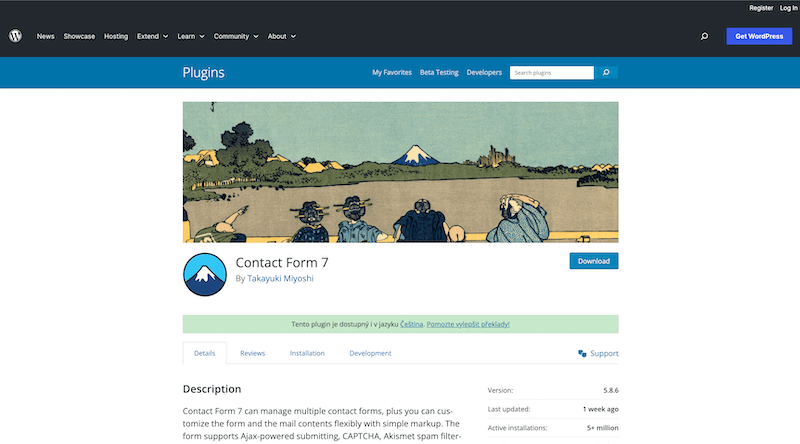Click the Download button
Image resolution: width=800 pixels, height=444 pixels.
click(x=594, y=261)
